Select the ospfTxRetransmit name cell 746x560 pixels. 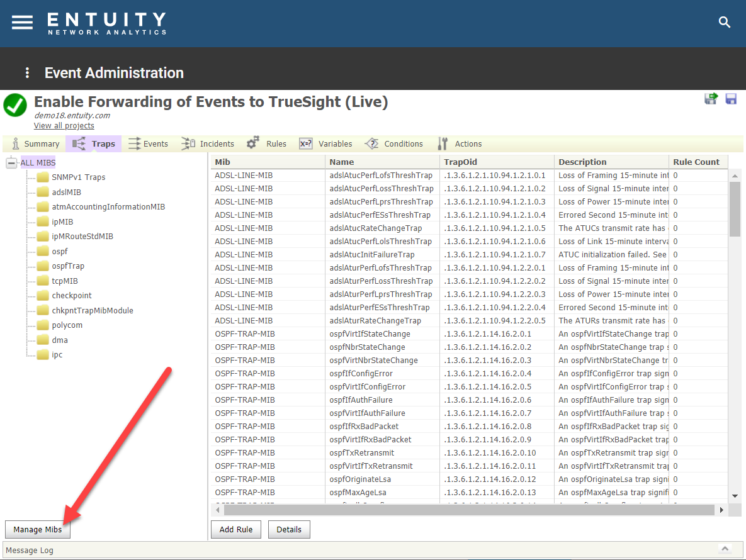point(383,452)
